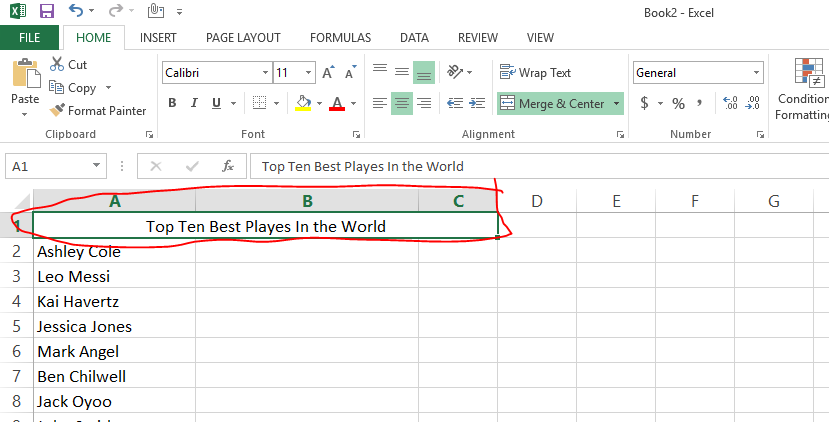Screen dimensions: 829x422
Task: Click the Insert Function fx icon
Action: (x=228, y=166)
